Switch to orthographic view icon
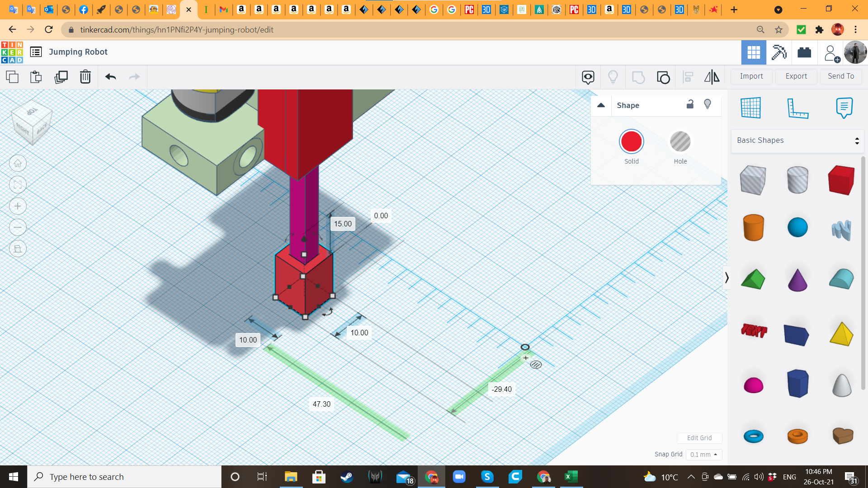Image resolution: width=868 pixels, height=488 pixels. tap(18, 249)
